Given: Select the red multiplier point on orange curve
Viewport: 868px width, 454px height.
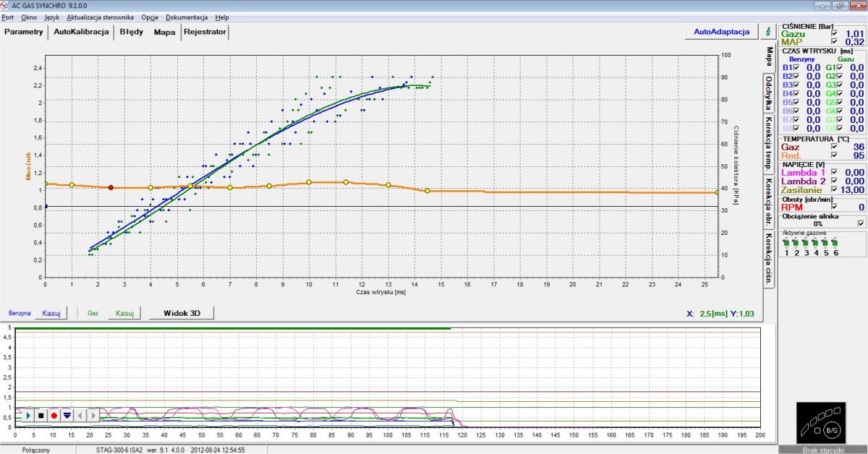Looking at the screenshot, I should (x=111, y=187).
